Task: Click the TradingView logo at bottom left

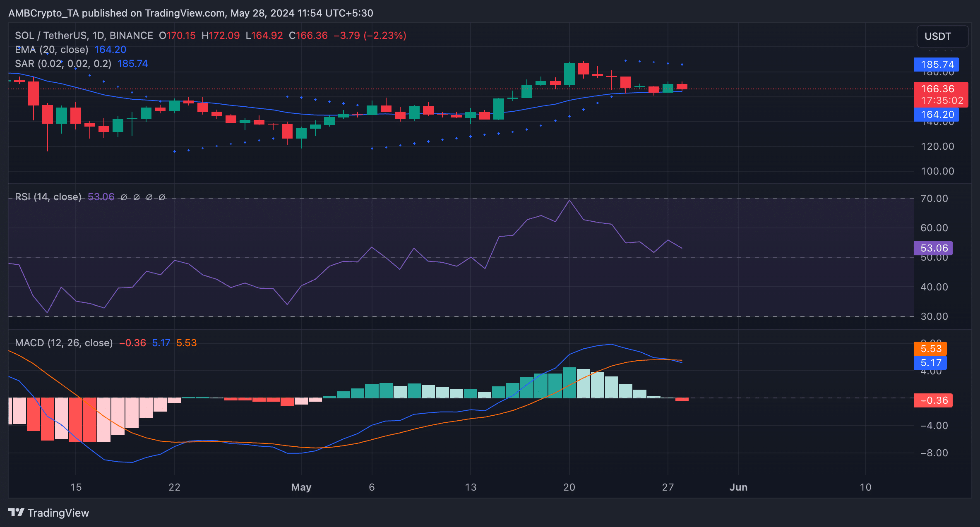Action: pyautogui.click(x=48, y=513)
